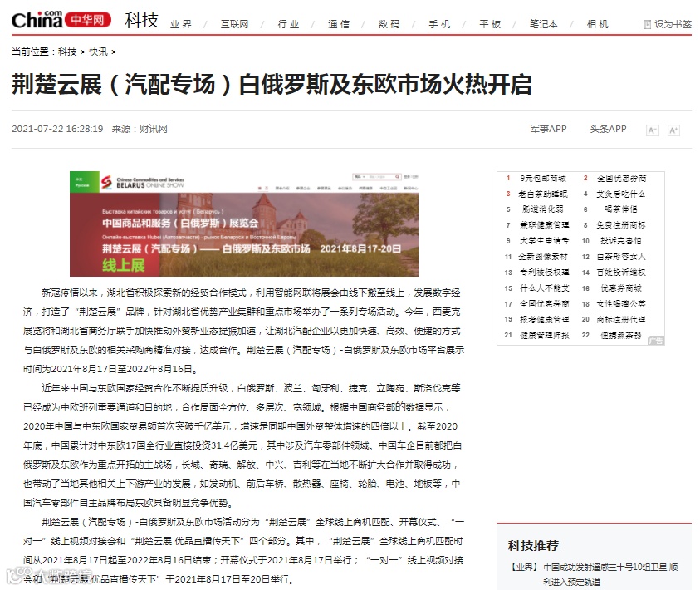Click the 财讯网 source label
The image size is (700, 590).
(153, 129)
